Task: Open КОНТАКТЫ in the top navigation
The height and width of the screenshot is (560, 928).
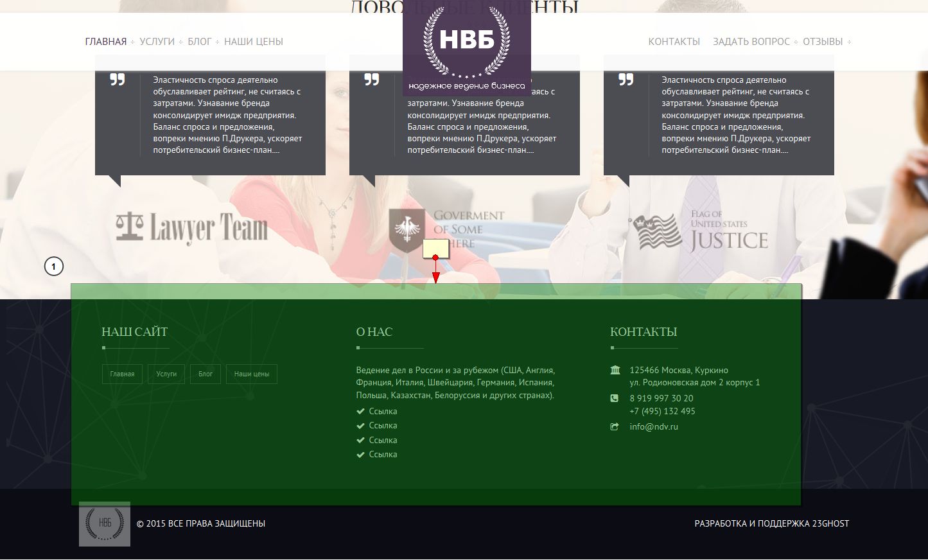Action: [x=674, y=42]
